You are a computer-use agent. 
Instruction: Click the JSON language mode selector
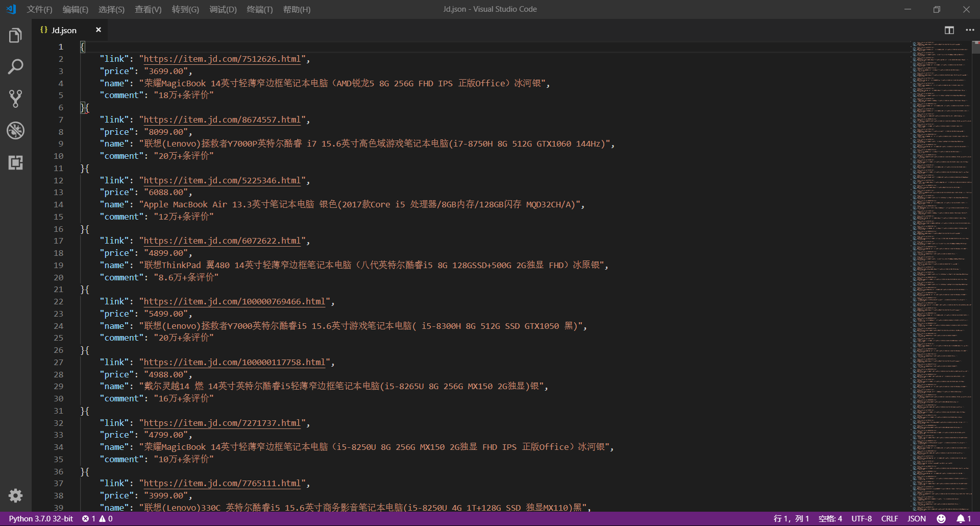pyautogui.click(x=917, y=519)
